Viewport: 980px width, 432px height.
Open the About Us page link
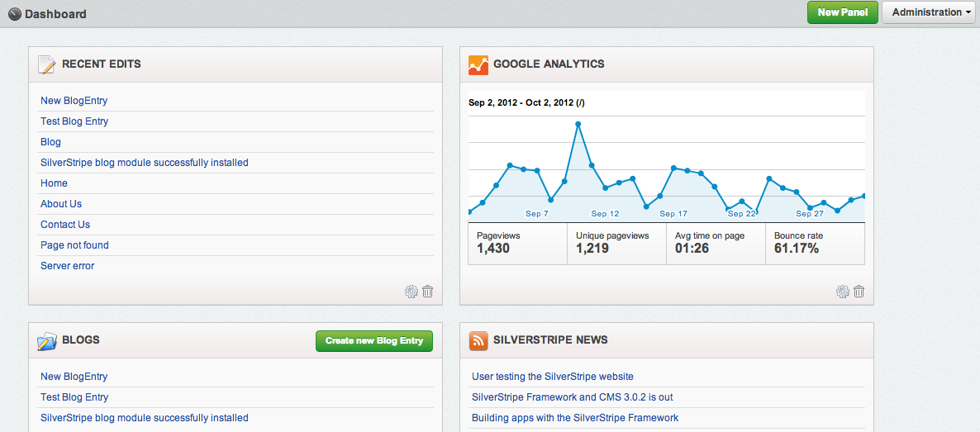click(61, 204)
